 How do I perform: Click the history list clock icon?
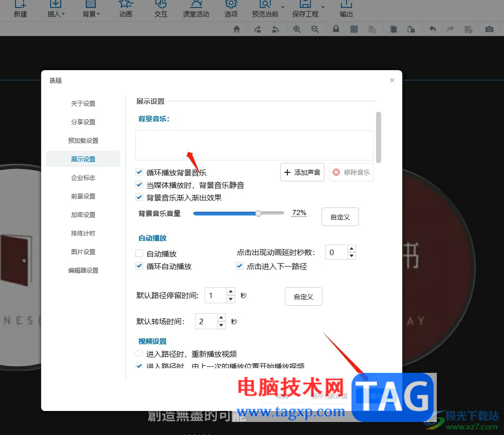[468, 29]
